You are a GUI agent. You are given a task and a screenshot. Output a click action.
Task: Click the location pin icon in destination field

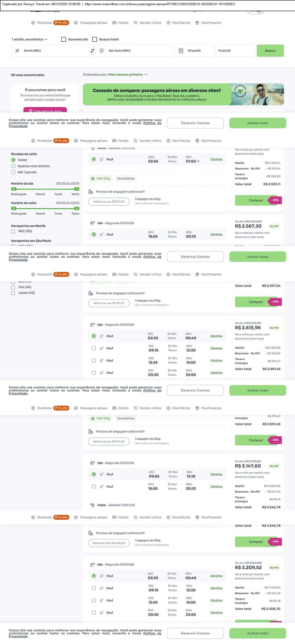(102, 51)
